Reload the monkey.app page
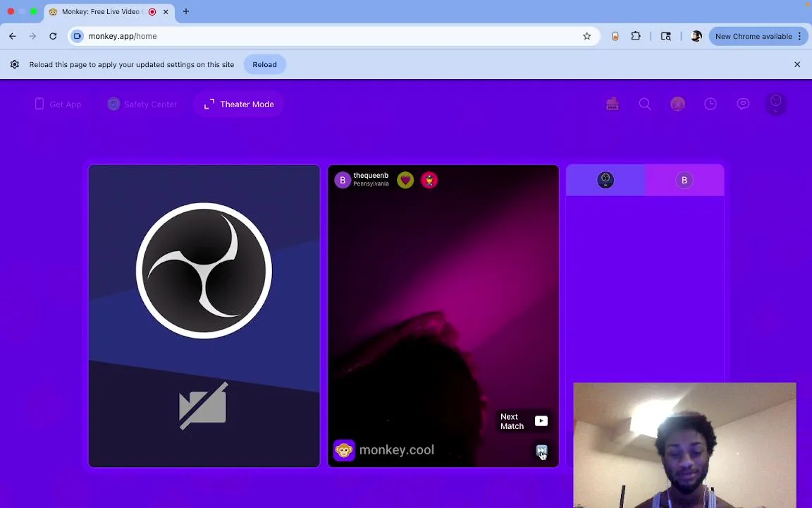 tap(53, 36)
